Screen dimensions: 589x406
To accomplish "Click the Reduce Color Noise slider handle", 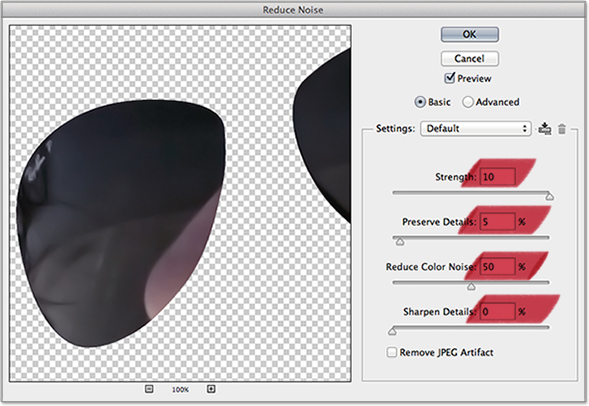I will point(471,287).
